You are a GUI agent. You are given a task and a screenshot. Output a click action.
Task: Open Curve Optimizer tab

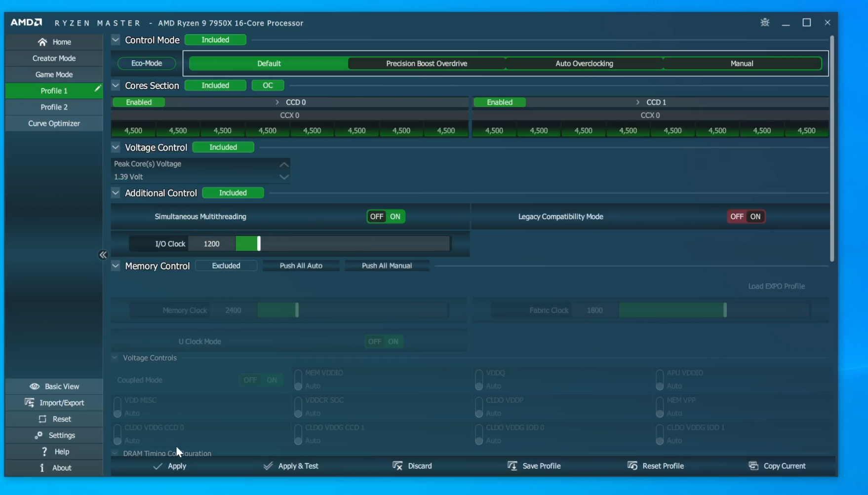54,123
